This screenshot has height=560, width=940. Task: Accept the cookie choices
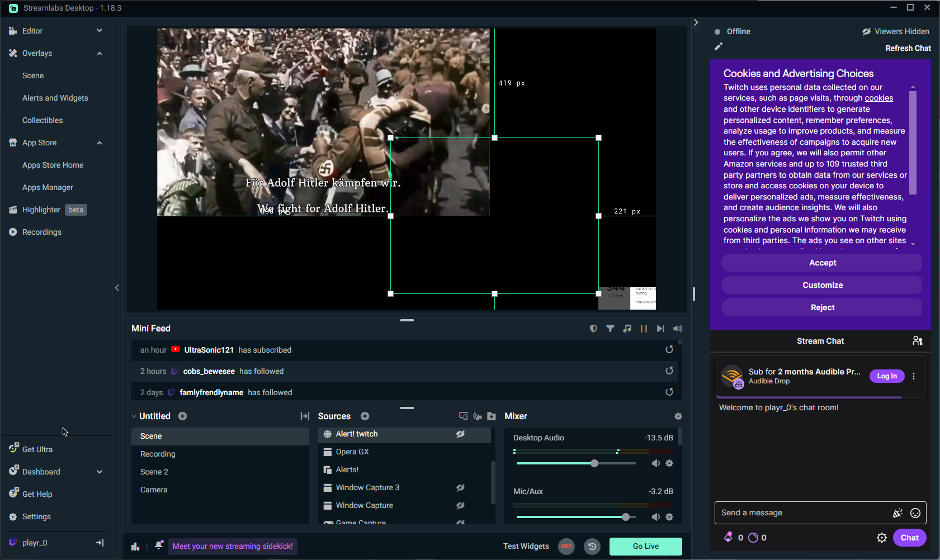(x=822, y=263)
